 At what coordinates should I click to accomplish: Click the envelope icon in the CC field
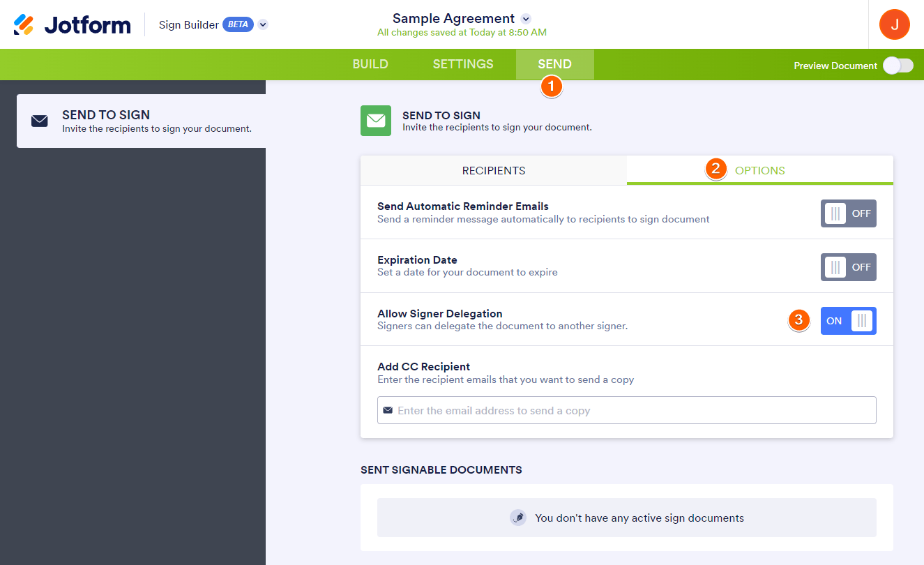(x=388, y=410)
